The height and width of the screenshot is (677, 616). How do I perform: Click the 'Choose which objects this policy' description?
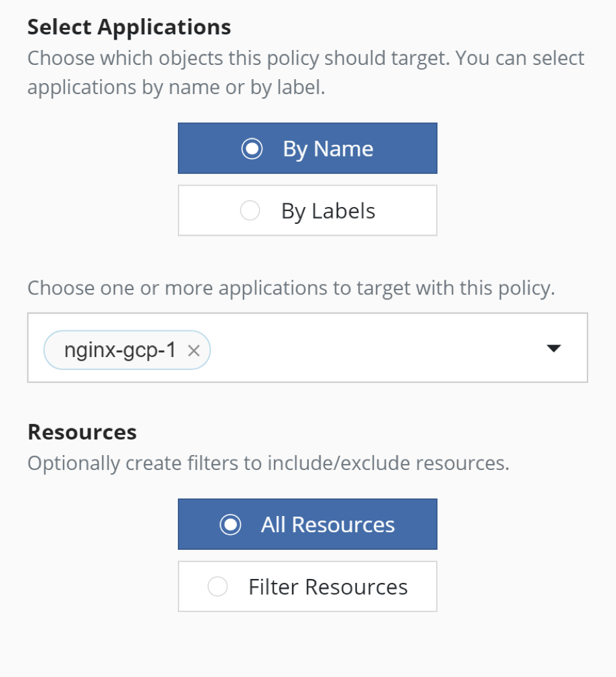click(306, 58)
